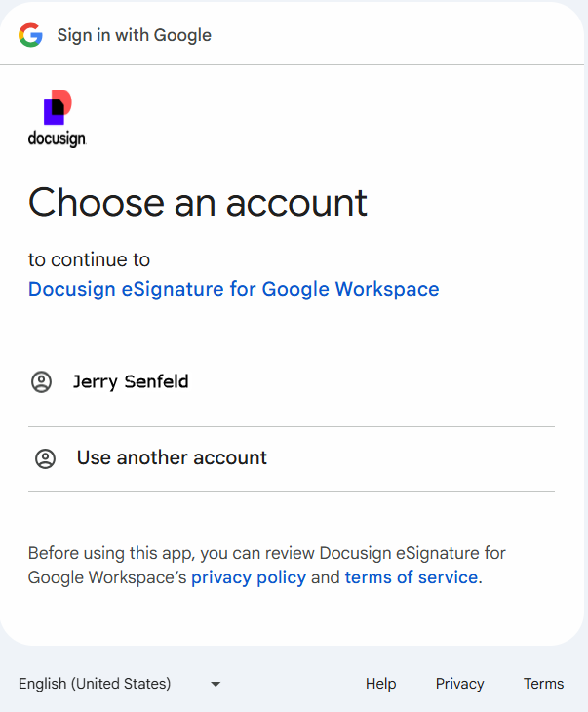Open the privacy policy link

click(x=249, y=577)
